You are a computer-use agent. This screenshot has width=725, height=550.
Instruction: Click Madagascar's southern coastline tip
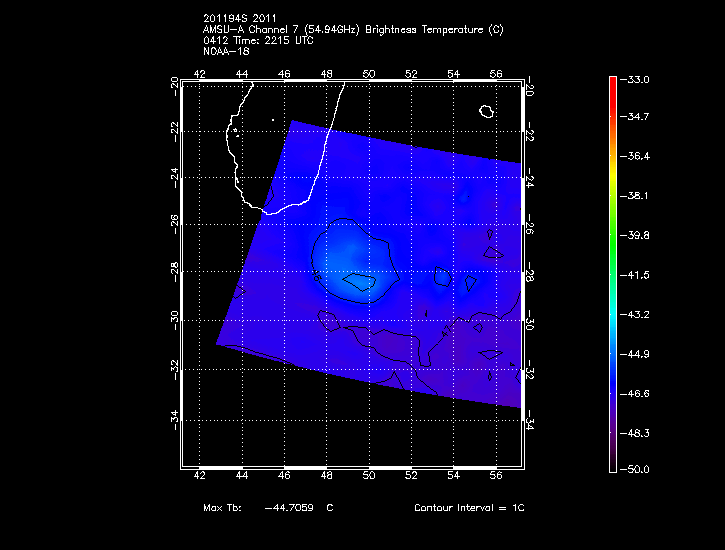270,211
